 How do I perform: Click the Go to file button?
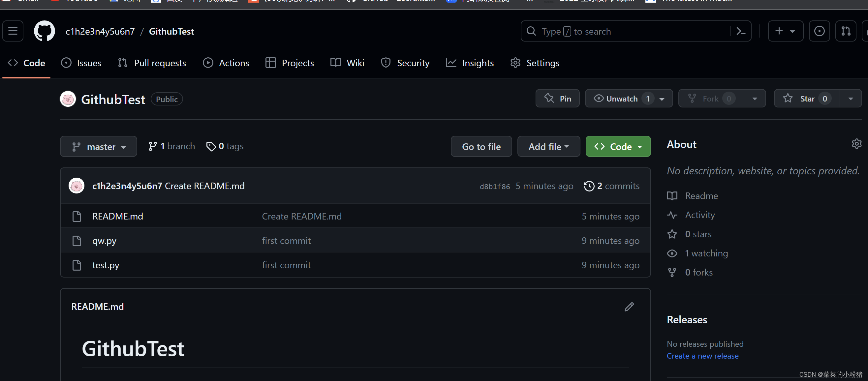pos(481,147)
